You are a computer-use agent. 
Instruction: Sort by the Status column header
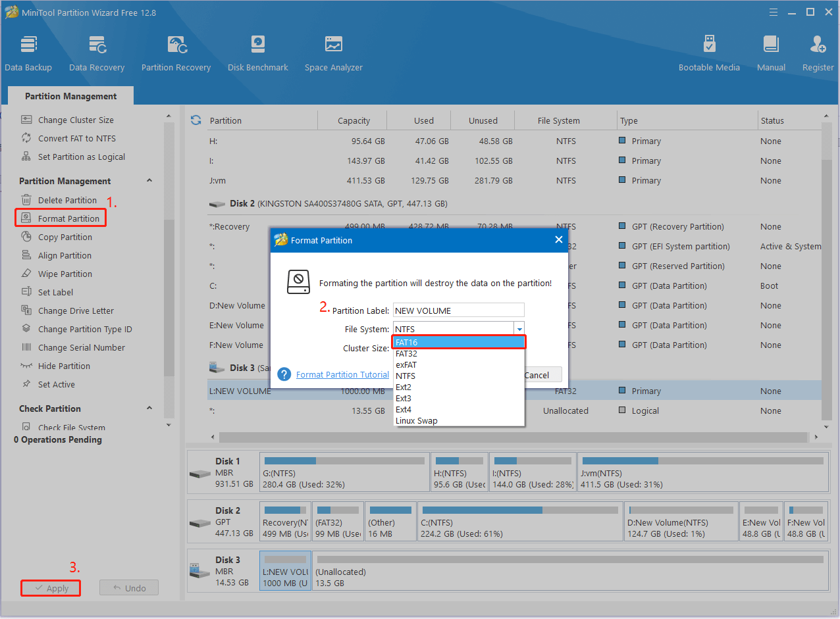pyautogui.click(x=790, y=120)
